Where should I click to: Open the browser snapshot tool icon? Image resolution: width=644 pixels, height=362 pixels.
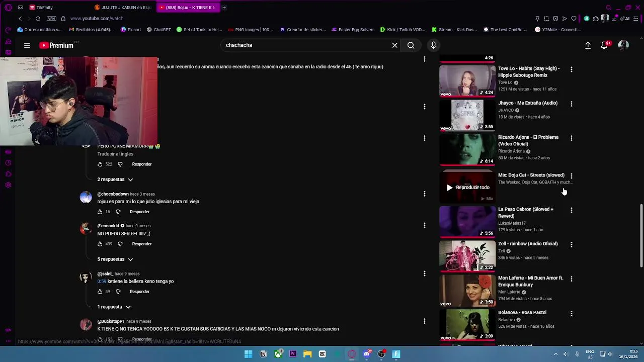tap(546, 19)
